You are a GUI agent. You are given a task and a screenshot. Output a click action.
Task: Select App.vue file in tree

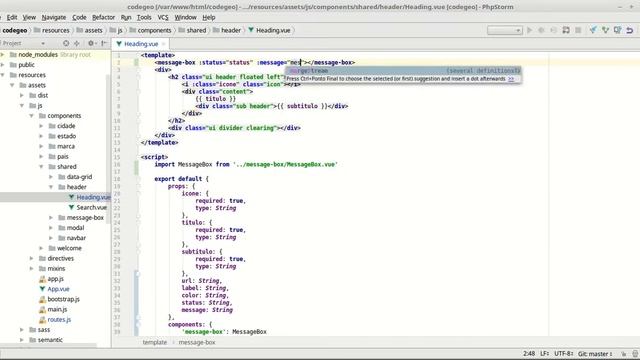pos(54,289)
